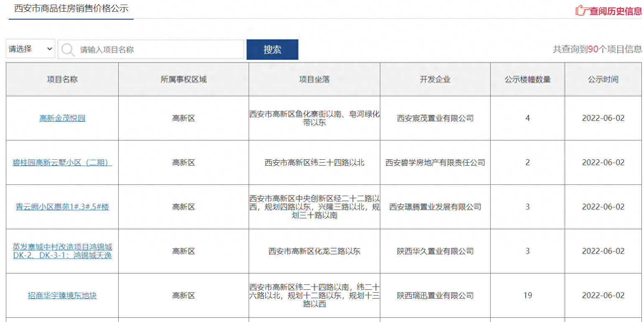This screenshot has width=644, height=322.
Task: Click the 项目坐落 column header
Action: point(314,79)
